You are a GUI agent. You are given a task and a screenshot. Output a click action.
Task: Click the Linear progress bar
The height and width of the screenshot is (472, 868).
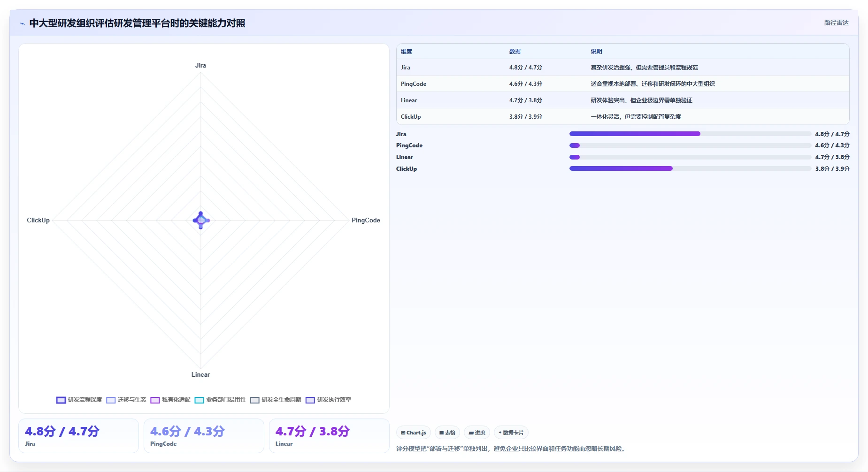tap(690, 157)
